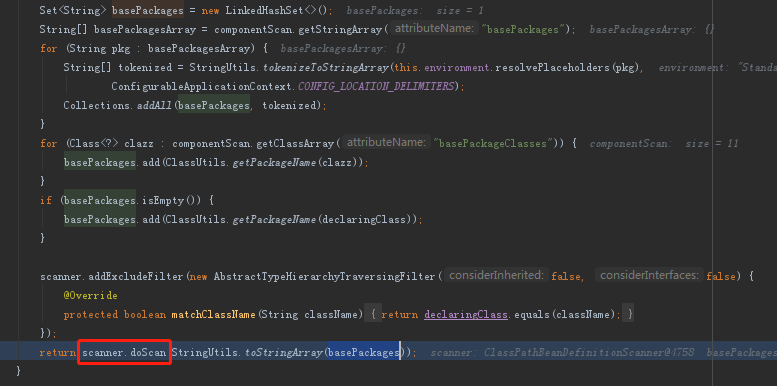Click the protected keyword
777x386 pixels.
[91, 314]
